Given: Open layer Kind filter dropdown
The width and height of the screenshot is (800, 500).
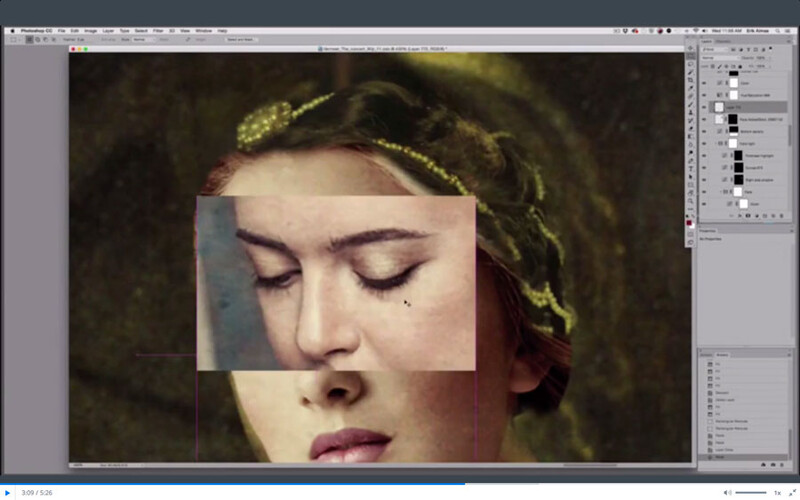Looking at the screenshot, I should (x=714, y=49).
